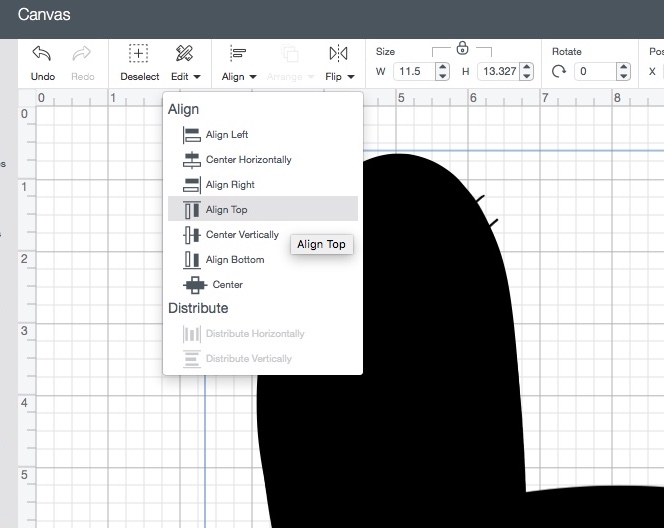Click the Flip label

point(333,77)
